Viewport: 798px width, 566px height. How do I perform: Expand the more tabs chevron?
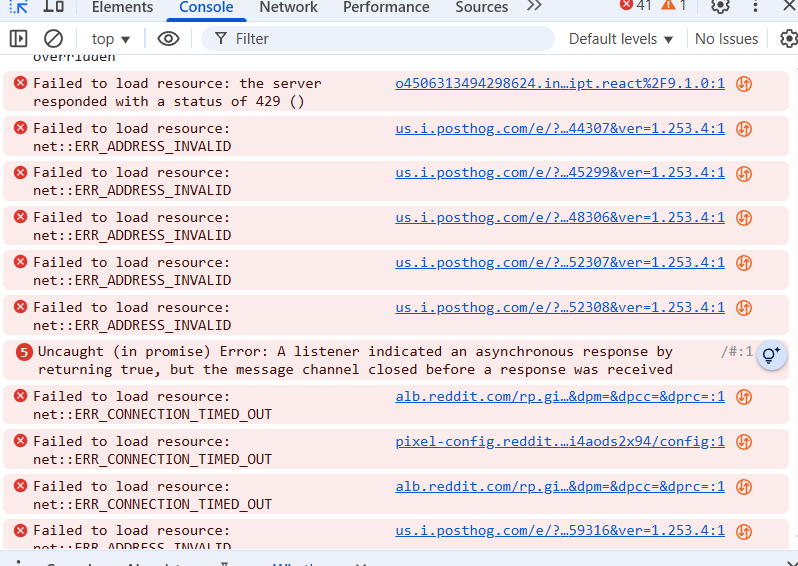[534, 6]
